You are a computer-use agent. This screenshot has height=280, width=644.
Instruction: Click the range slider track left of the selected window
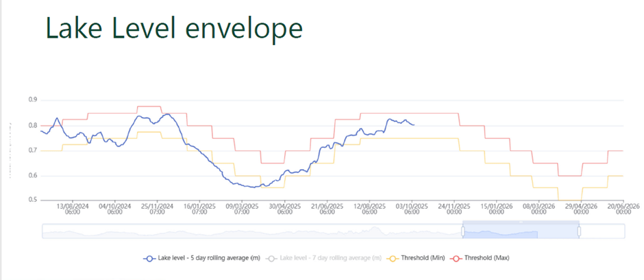click(x=247, y=231)
